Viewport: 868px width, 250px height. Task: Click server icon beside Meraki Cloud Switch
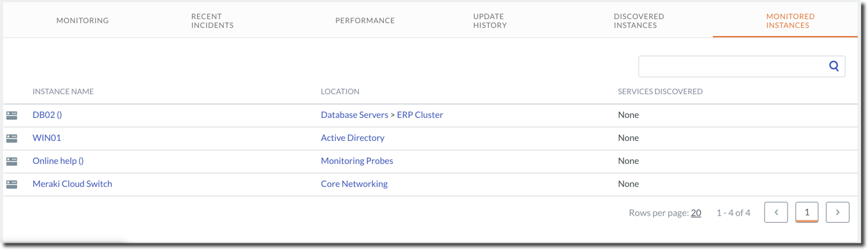[12, 184]
